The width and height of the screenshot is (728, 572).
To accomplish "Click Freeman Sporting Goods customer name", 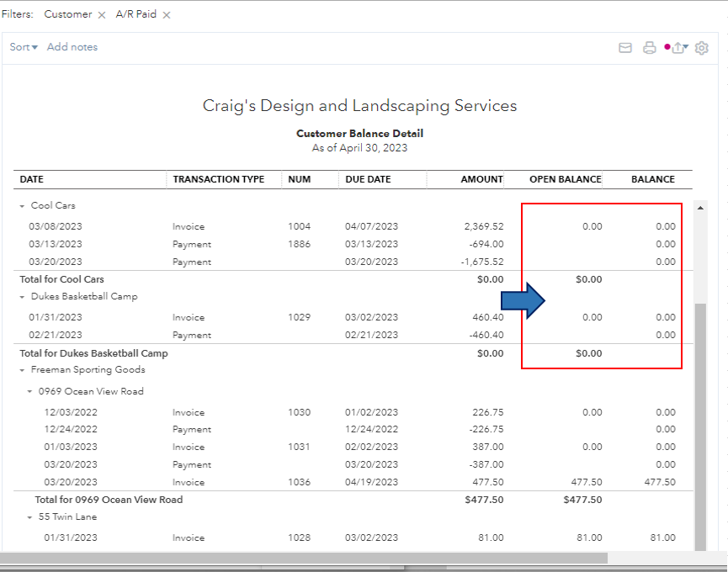I will pyautogui.click(x=88, y=370).
